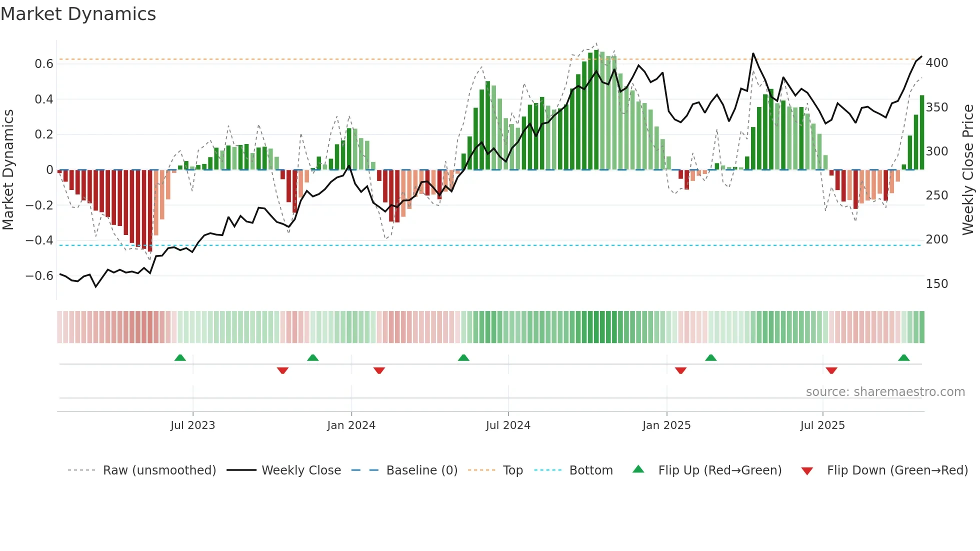
Task: Toggle the Weekly Close legend entry
Action: pos(284,470)
